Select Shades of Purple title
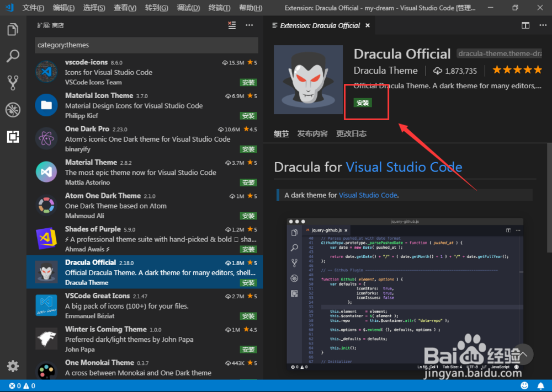This screenshot has height=392, width=552. [93, 229]
